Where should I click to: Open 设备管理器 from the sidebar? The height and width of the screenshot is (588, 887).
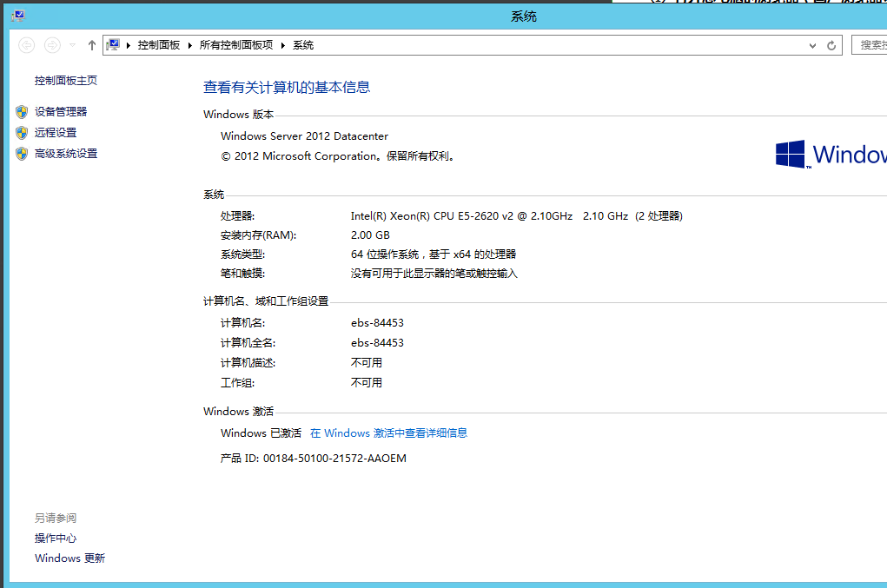61,112
